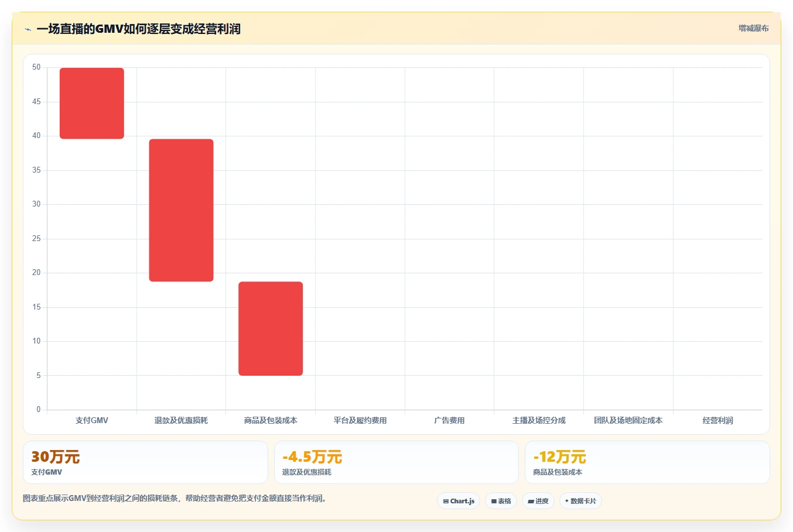Open the 30万元 支付GMV data card
The height and width of the screenshot is (532, 793).
pos(145,462)
